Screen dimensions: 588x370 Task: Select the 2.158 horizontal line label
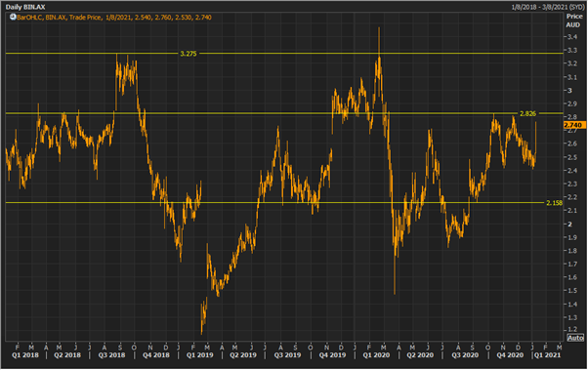(554, 203)
